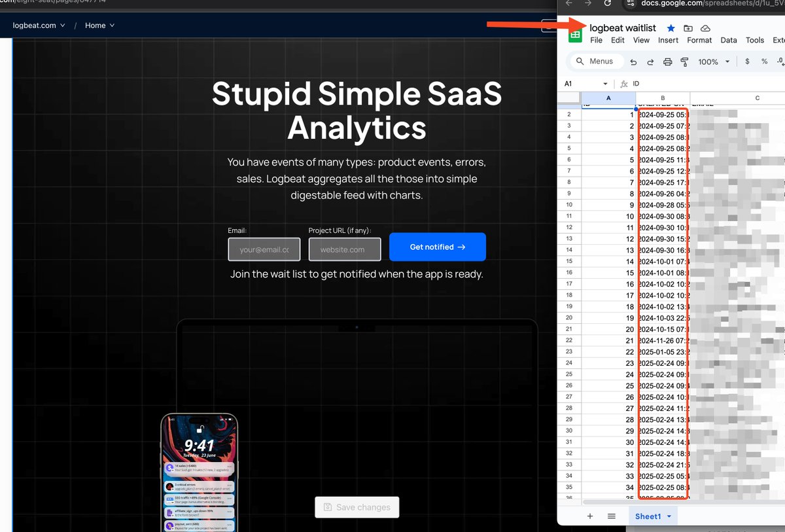
Task: Click the browser back arrow
Action: (x=568, y=3)
